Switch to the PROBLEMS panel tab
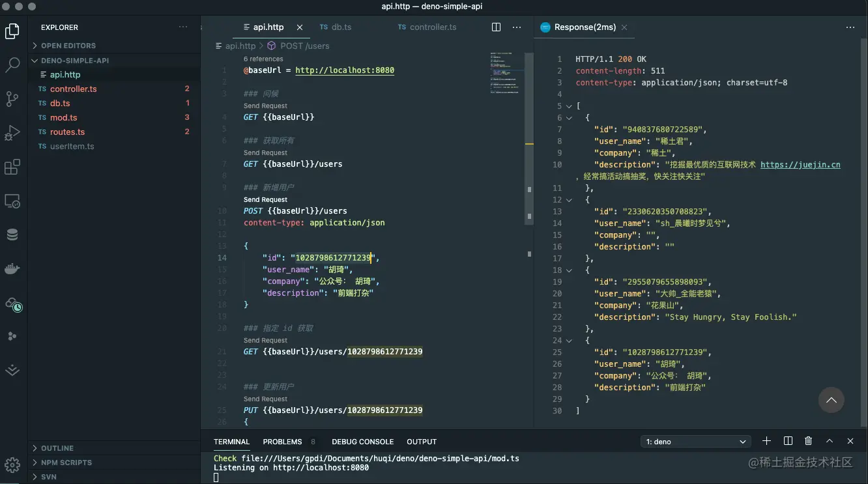Viewport: 868px width, 484px height. pos(282,441)
